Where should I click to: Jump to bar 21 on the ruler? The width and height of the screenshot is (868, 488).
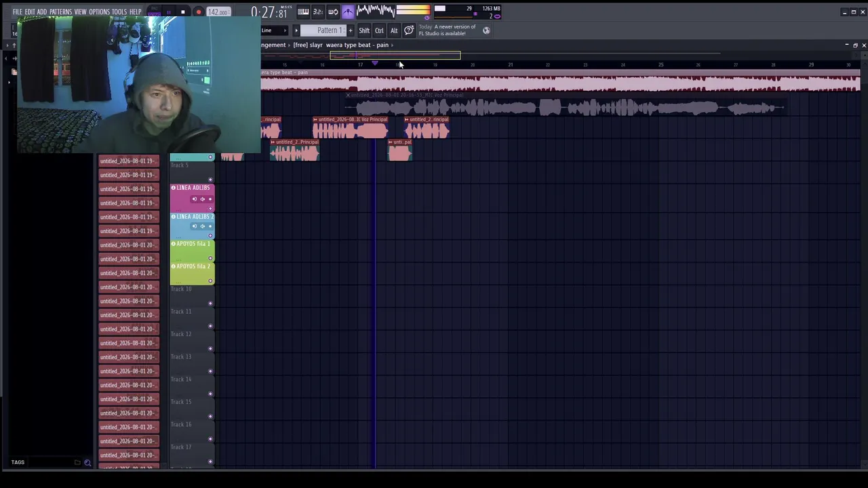tap(510, 65)
